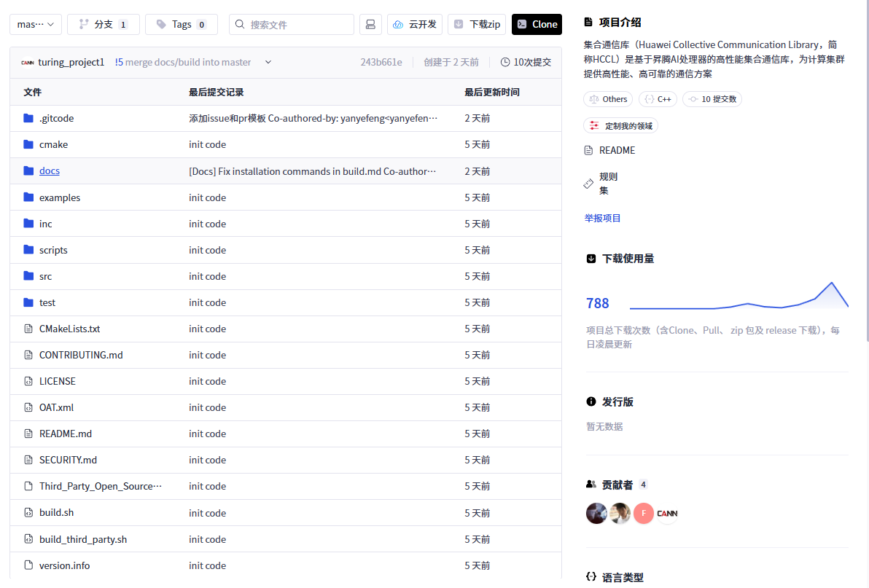Open the .gitcode row's issue template commit message
Screen dimensions: 869x588
point(313,118)
